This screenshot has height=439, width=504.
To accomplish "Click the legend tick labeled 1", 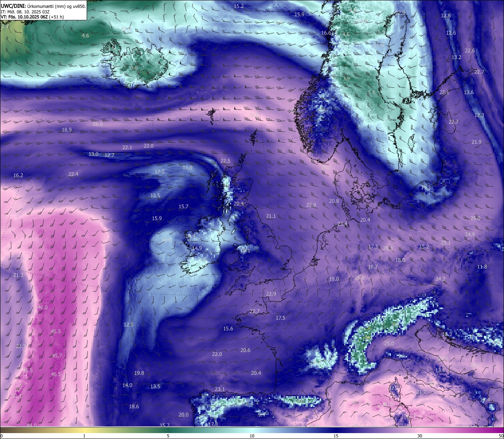I will pos(84,436).
